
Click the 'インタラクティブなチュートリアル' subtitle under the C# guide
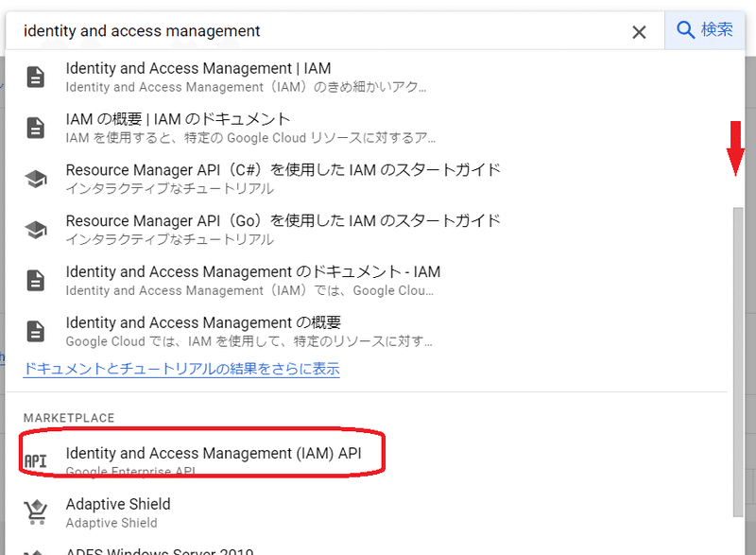169,188
